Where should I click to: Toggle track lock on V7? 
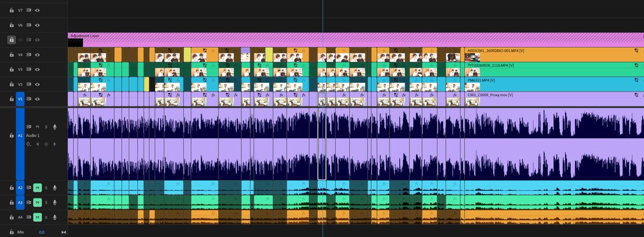pos(11,10)
